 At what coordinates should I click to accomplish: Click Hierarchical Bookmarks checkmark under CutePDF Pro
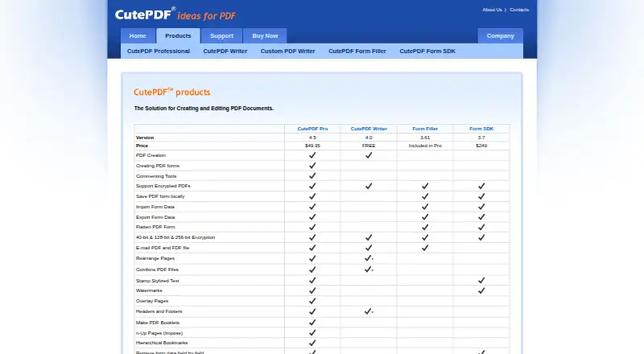312,343
